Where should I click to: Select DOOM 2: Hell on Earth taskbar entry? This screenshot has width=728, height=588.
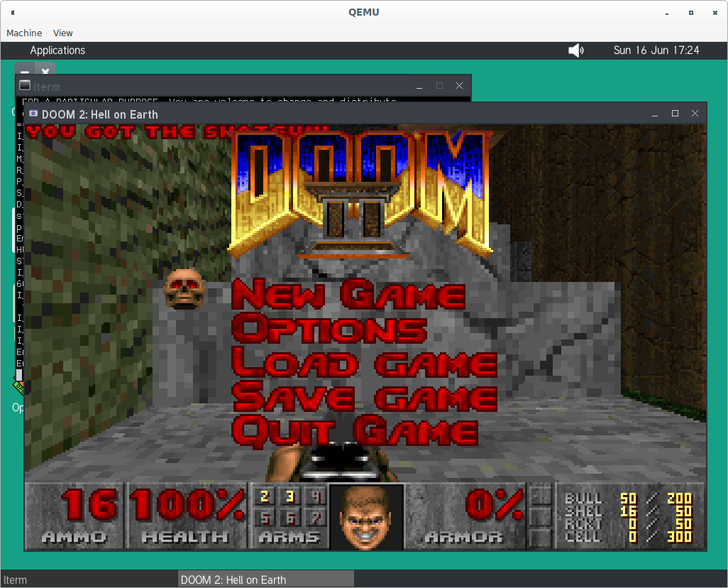(x=265, y=579)
